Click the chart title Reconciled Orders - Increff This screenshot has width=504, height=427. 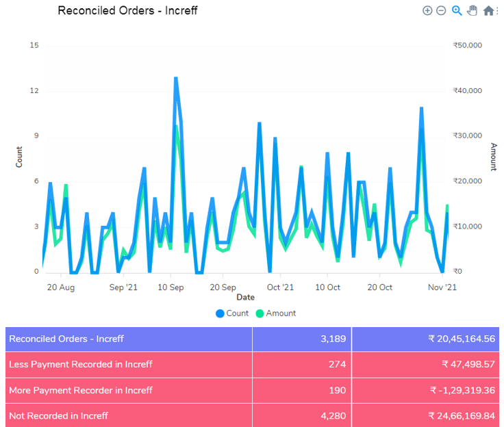coord(127,10)
